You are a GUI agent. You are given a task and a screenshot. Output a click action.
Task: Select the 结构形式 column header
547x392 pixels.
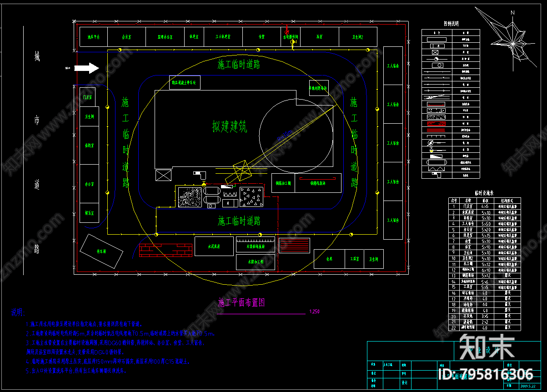point(507,200)
